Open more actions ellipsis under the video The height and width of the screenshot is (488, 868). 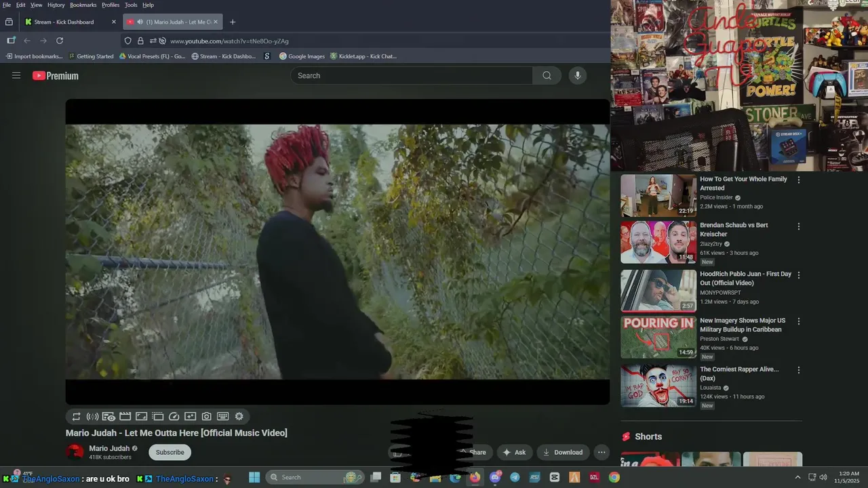601,452
